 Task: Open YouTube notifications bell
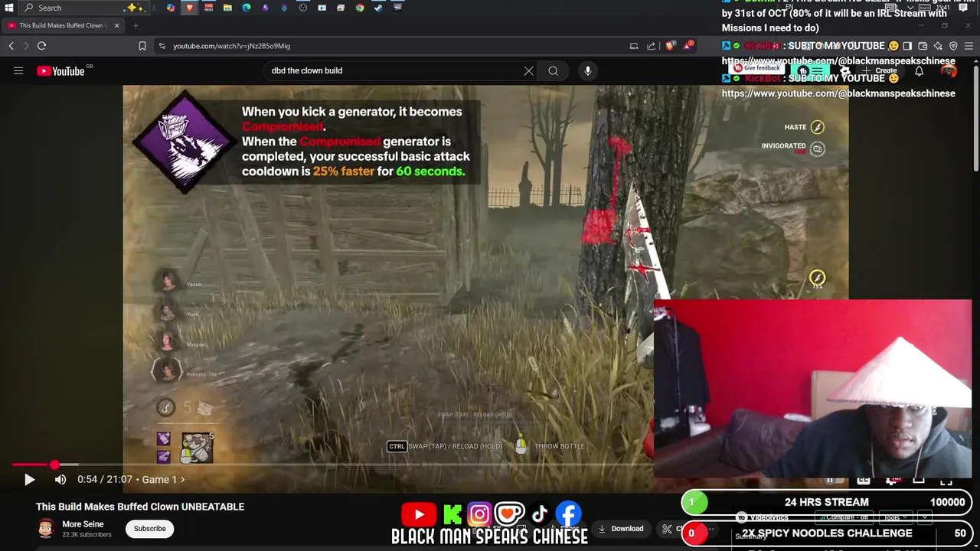pyautogui.click(x=919, y=71)
